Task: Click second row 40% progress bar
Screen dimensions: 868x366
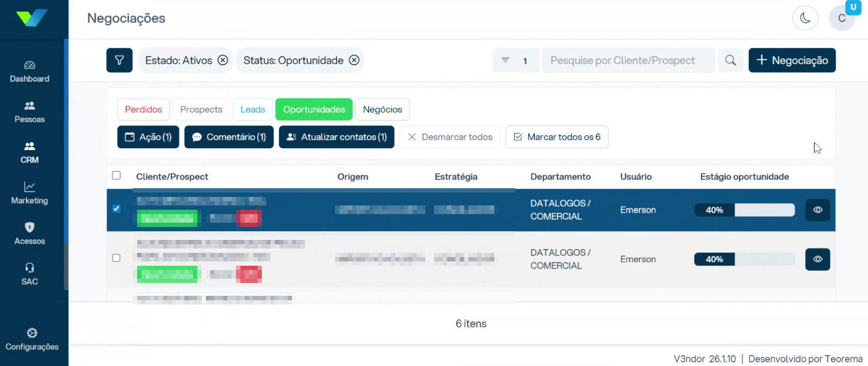Action: click(744, 259)
